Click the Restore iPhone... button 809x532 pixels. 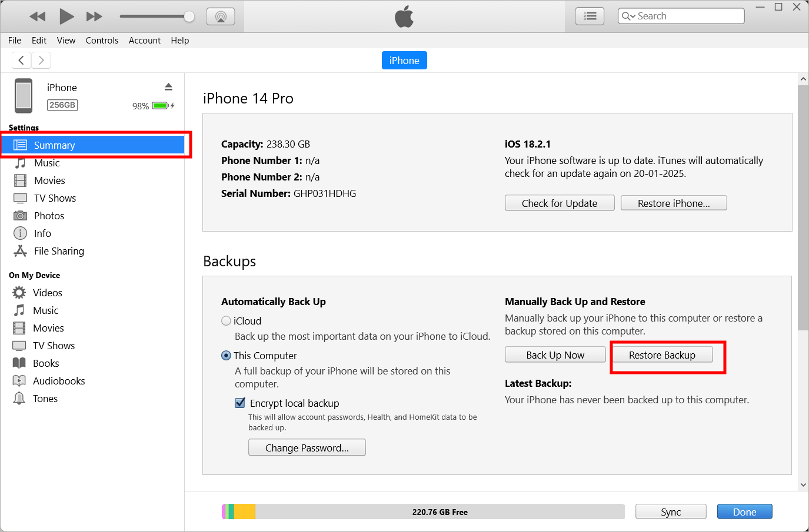[674, 203]
